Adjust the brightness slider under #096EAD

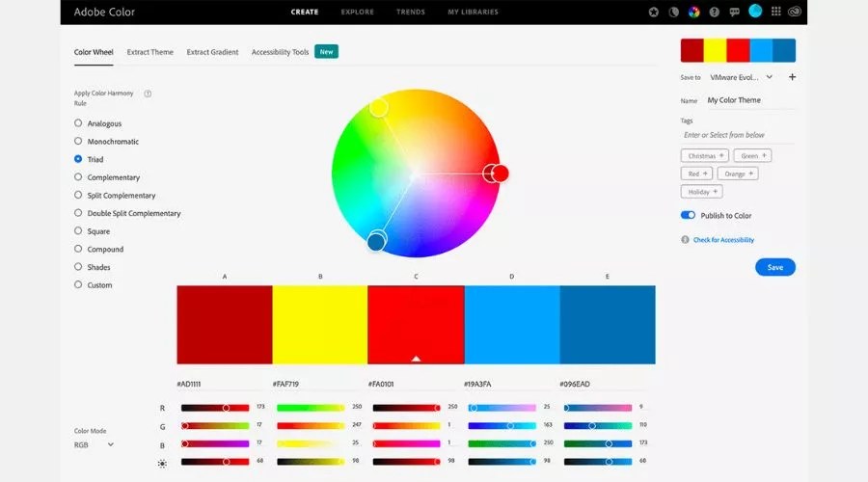pos(598,462)
